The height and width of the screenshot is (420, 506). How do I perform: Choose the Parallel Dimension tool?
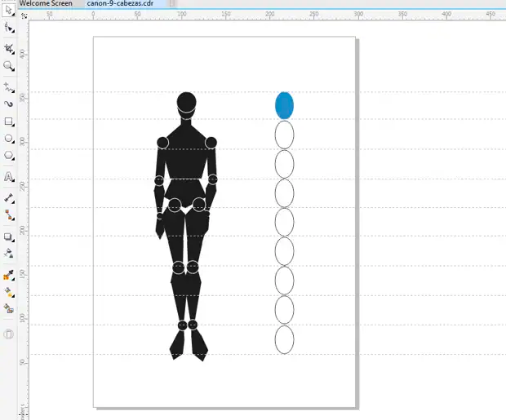(9, 197)
